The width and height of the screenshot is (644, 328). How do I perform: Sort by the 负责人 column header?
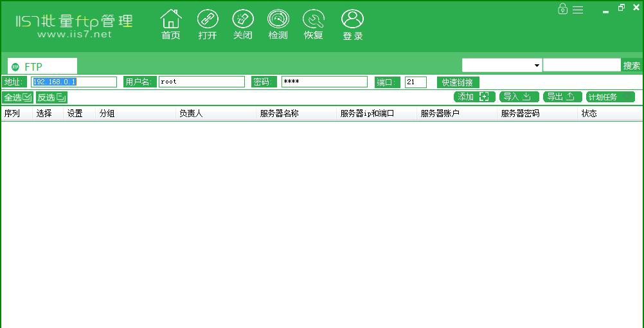tap(216, 113)
